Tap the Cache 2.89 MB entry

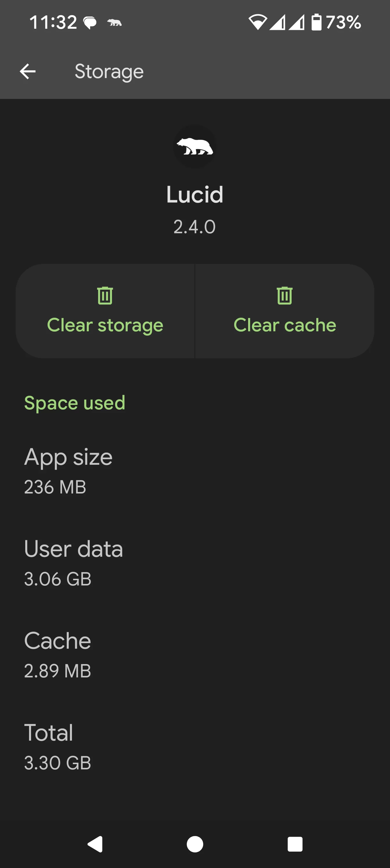(195, 654)
